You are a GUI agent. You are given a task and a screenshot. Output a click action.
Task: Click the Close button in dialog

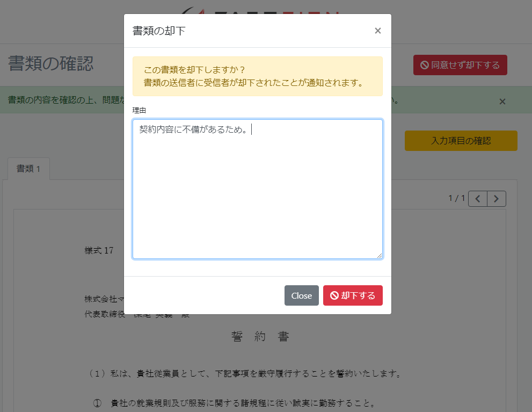(x=301, y=295)
